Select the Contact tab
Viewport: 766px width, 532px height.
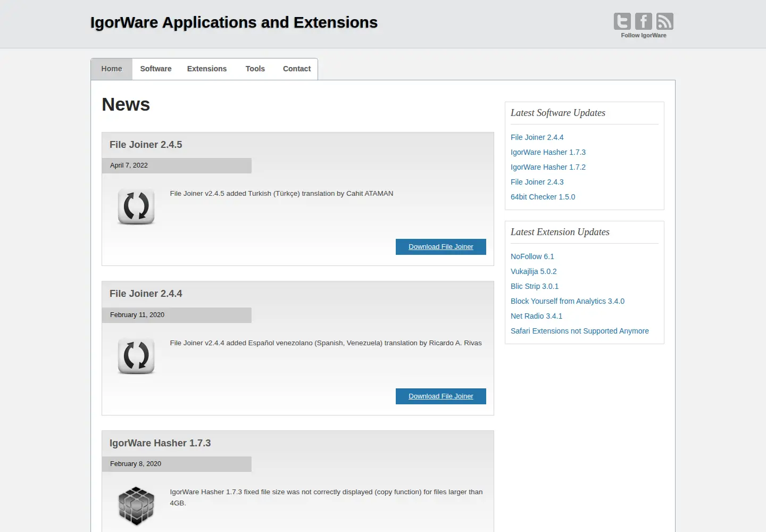(x=297, y=69)
